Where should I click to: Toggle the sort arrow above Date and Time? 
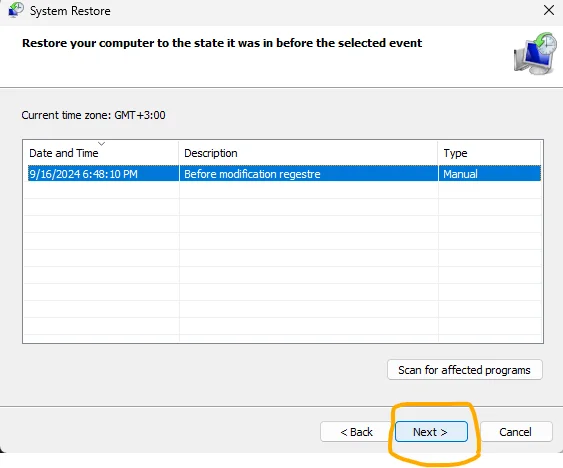tap(102, 144)
